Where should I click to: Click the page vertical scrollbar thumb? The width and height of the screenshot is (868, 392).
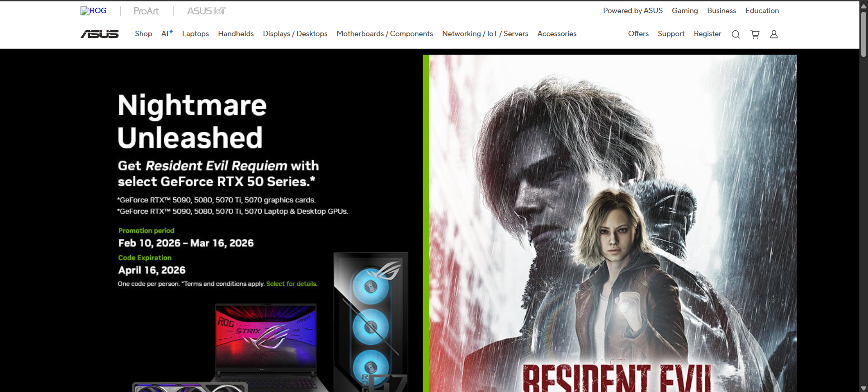(x=863, y=34)
